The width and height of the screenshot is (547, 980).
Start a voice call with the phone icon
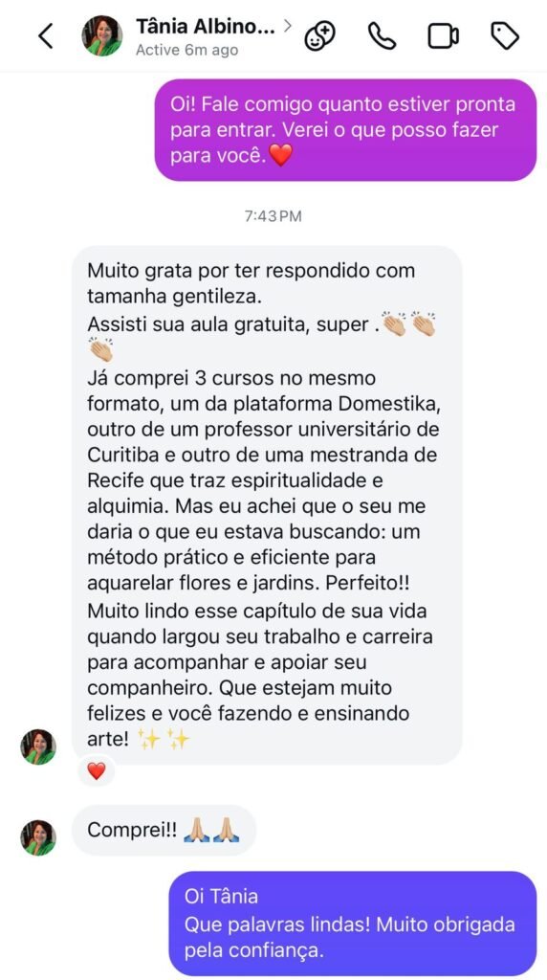pos(382,36)
